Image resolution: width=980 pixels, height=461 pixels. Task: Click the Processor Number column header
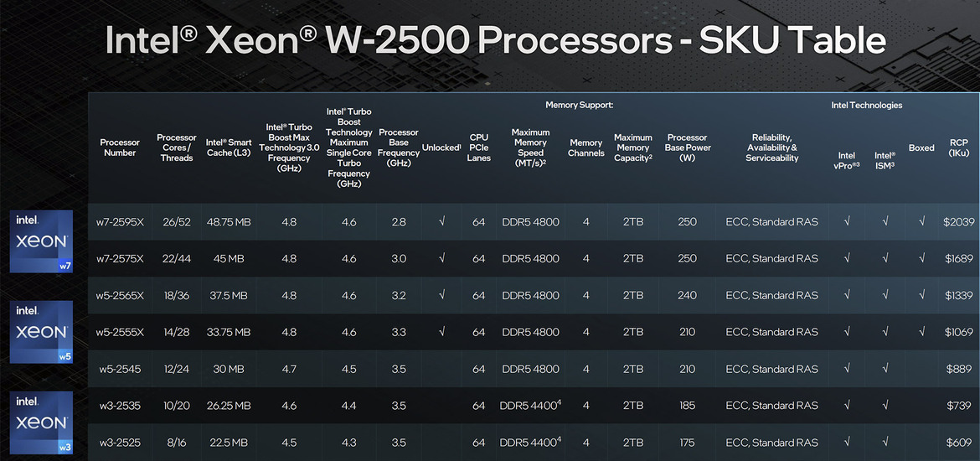[x=120, y=148]
